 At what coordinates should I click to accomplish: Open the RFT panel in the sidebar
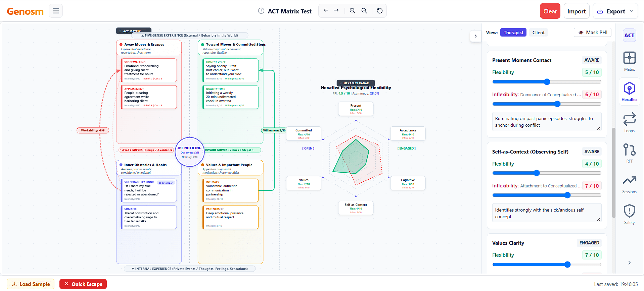[x=629, y=153]
